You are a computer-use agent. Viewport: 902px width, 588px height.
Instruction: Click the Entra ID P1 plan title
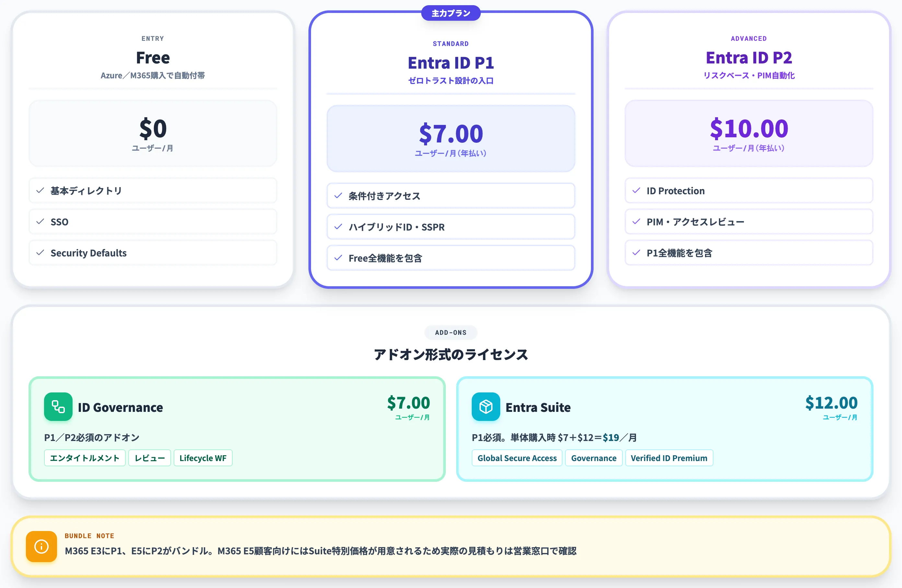[x=451, y=63]
